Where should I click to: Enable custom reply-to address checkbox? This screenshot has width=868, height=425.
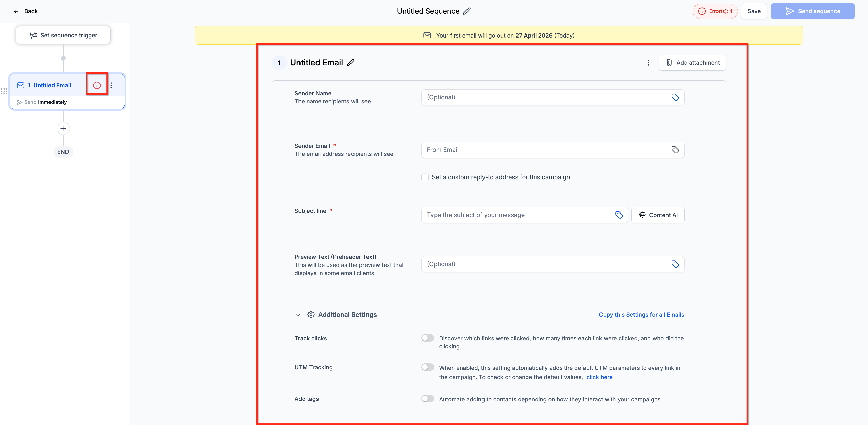tap(425, 177)
